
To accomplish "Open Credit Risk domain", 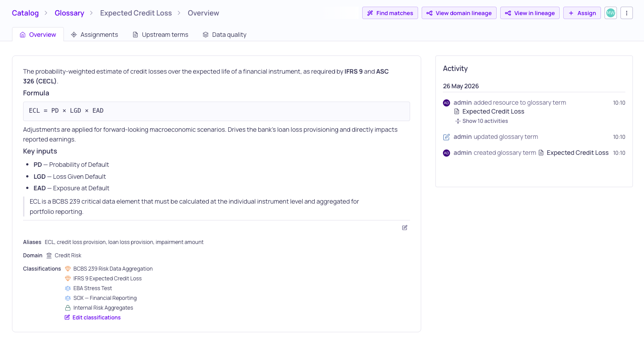I will pyautogui.click(x=68, y=256).
